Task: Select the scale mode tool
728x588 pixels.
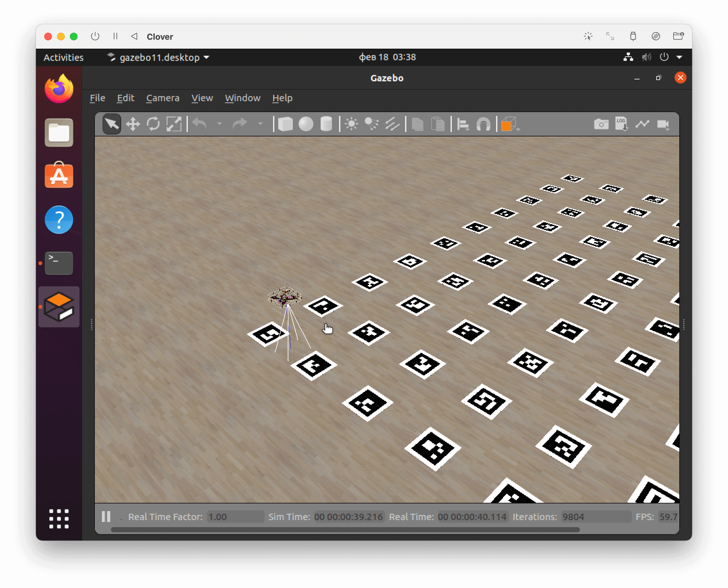Action: [174, 124]
